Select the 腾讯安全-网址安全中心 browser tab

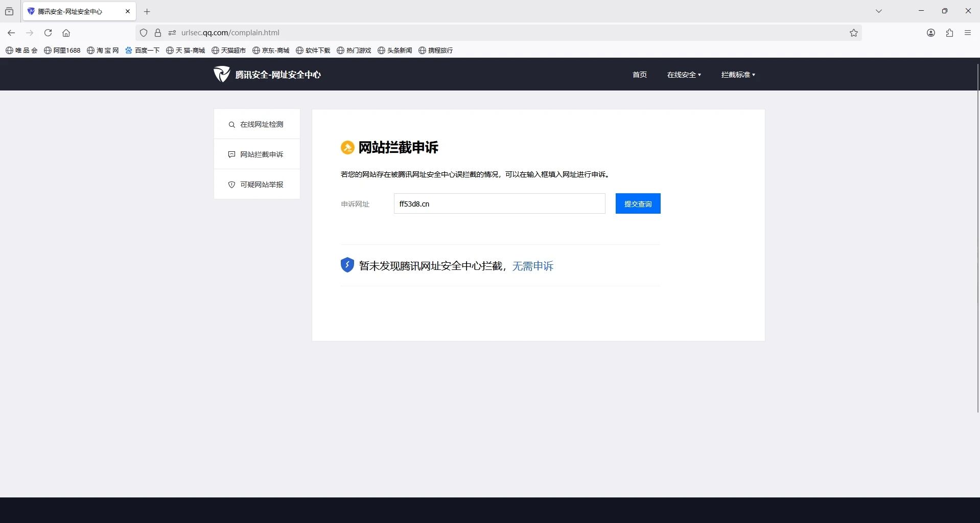[79, 11]
